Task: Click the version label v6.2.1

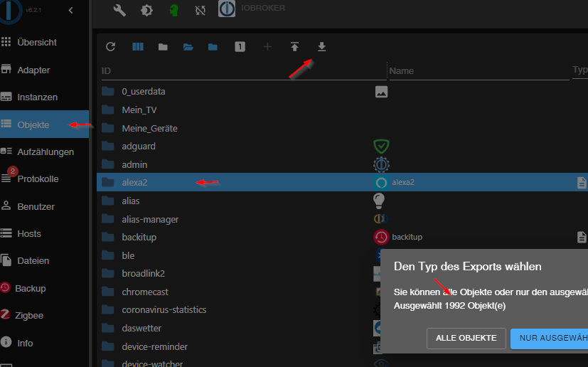Action: (x=33, y=10)
